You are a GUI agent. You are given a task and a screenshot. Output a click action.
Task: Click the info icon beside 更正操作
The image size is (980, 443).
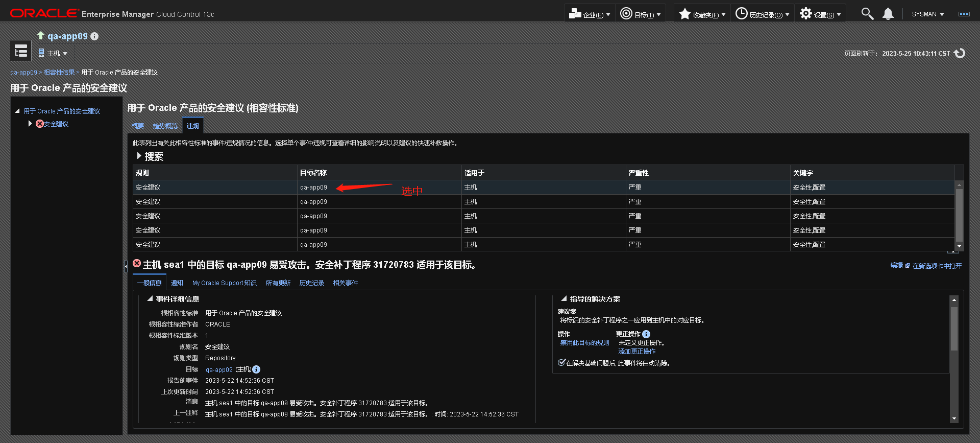pyautogui.click(x=646, y=334)
